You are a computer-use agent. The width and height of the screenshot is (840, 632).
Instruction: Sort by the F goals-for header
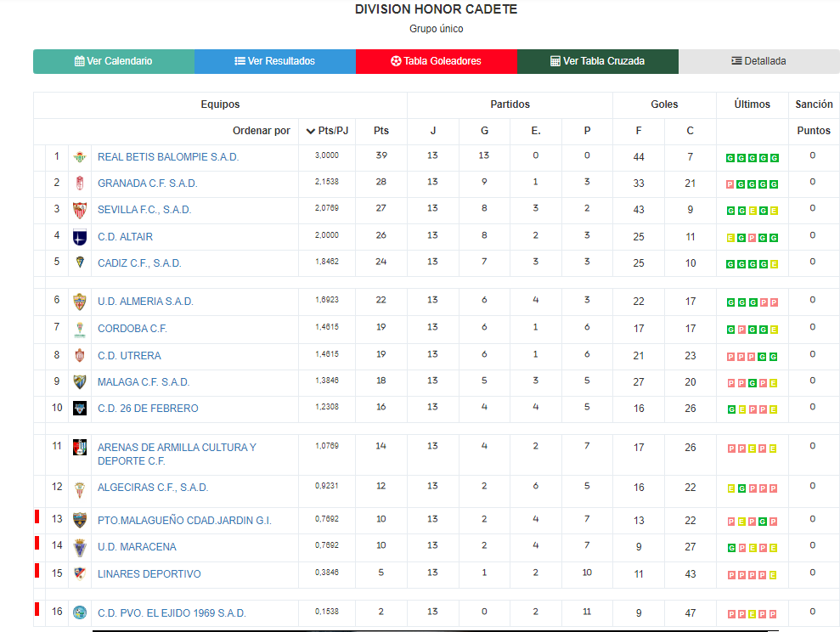639,131
